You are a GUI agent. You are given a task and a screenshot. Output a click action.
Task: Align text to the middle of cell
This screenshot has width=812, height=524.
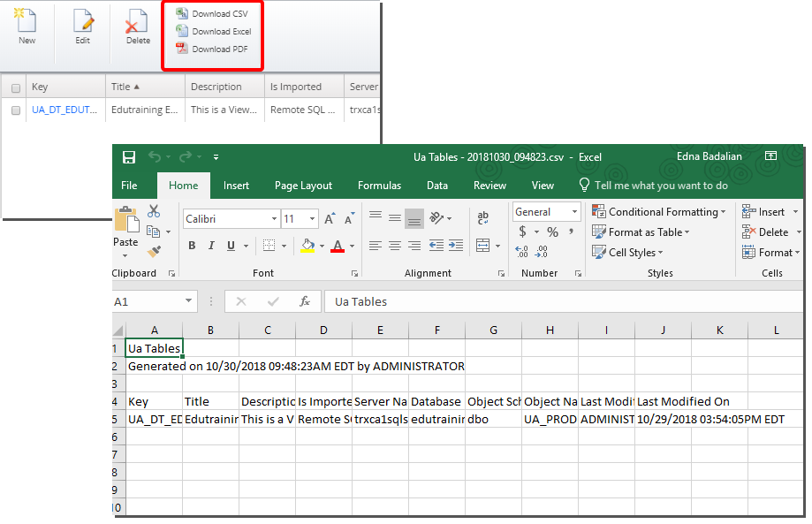(x=395, y=218)
